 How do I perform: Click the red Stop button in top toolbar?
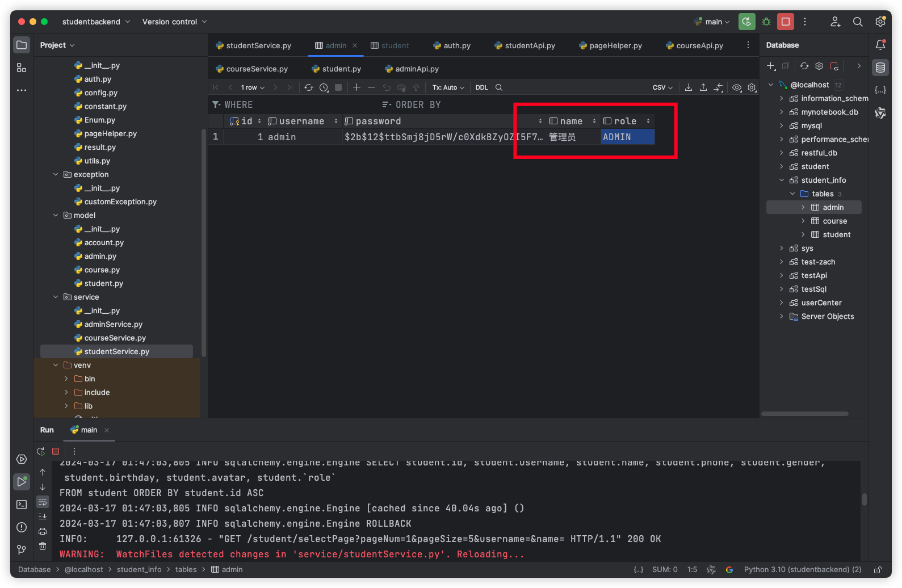tap(786, 22)
